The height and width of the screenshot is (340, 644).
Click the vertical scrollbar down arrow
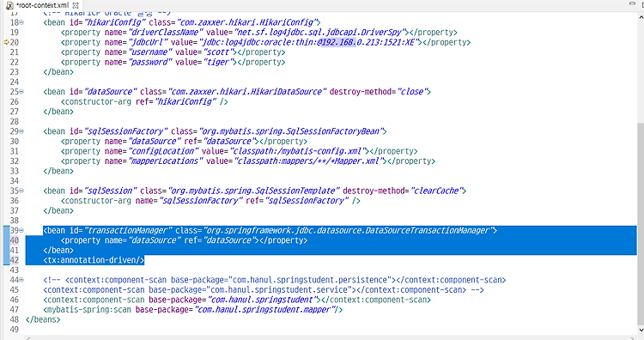641,330
